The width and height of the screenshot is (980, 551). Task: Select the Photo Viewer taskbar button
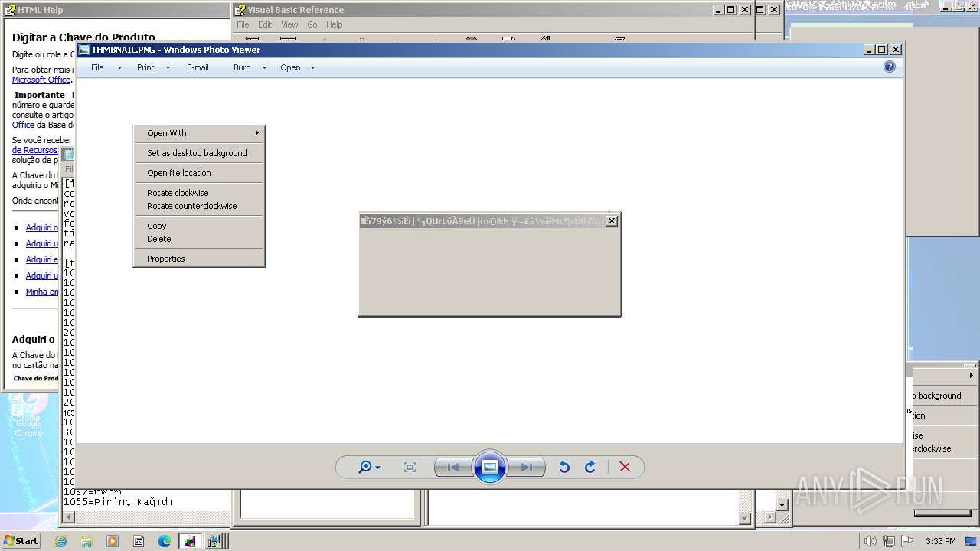pyautogui.click(x=190, y=541)
